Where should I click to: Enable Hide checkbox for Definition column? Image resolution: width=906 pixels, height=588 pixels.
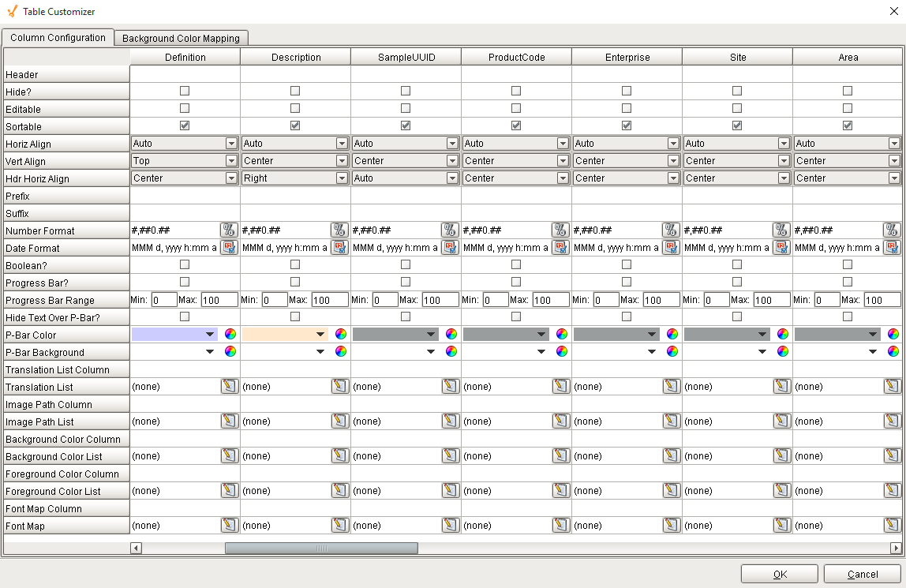pos(185,92)
